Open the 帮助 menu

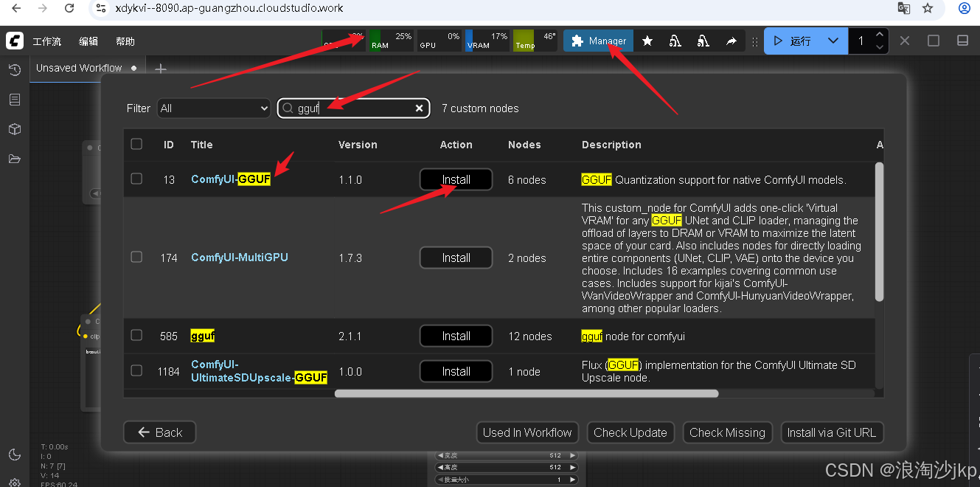tap(125, 41)
